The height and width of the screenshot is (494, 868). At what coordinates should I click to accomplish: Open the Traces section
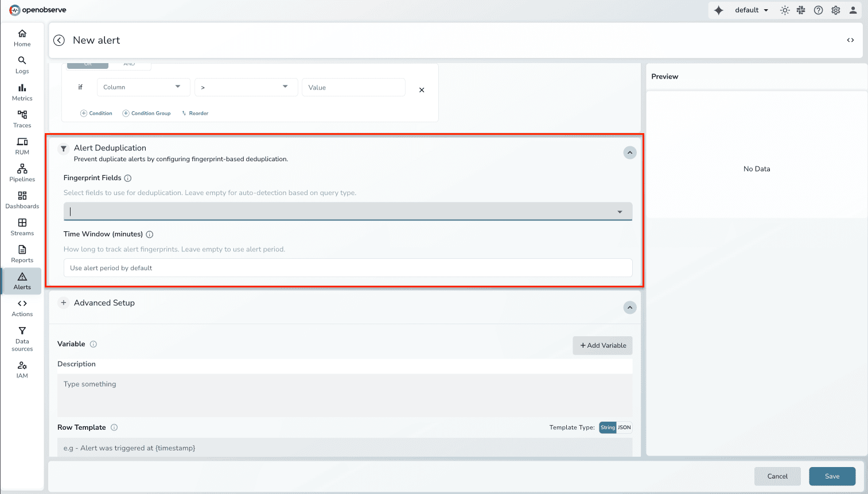[x=22, y=119]
